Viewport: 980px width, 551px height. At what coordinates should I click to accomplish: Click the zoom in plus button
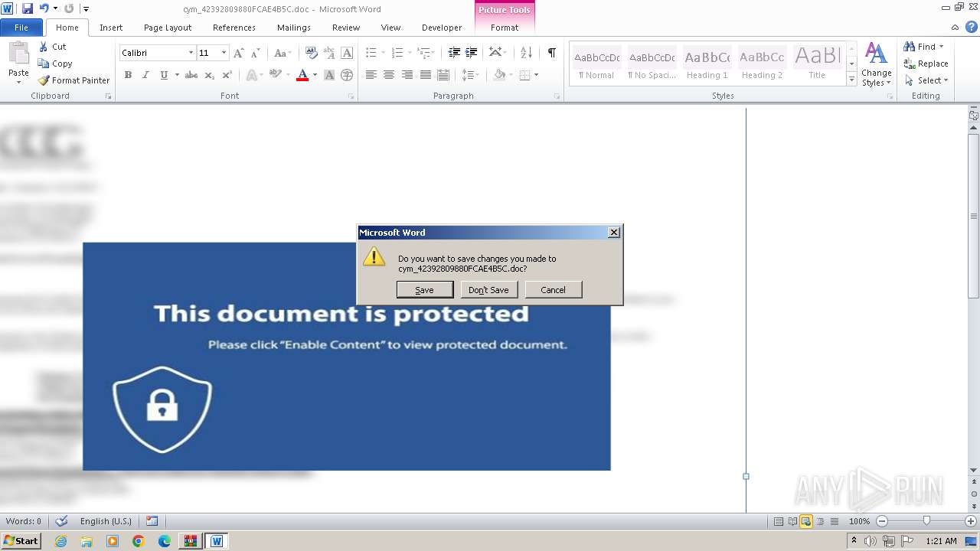[971, 521]
